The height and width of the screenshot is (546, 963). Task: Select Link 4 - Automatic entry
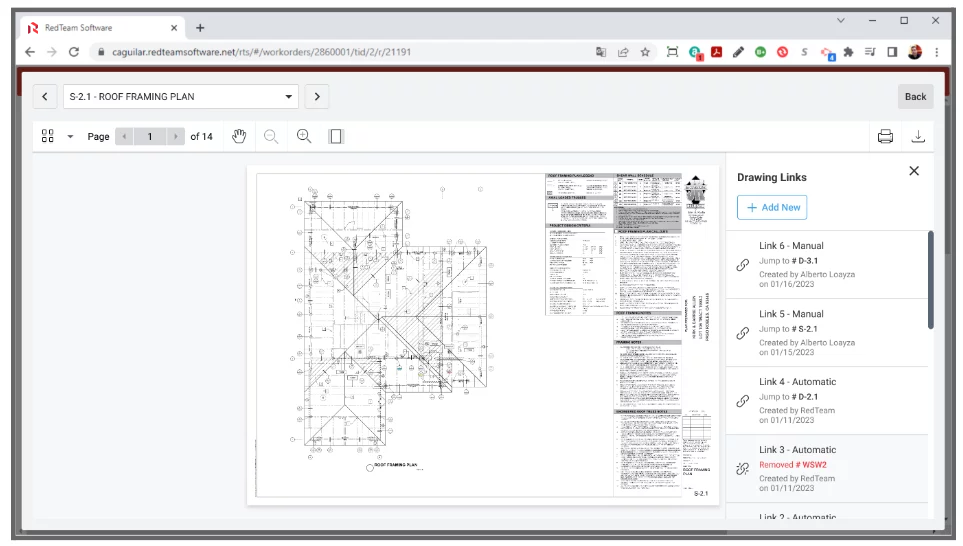(x=827, y=401)
